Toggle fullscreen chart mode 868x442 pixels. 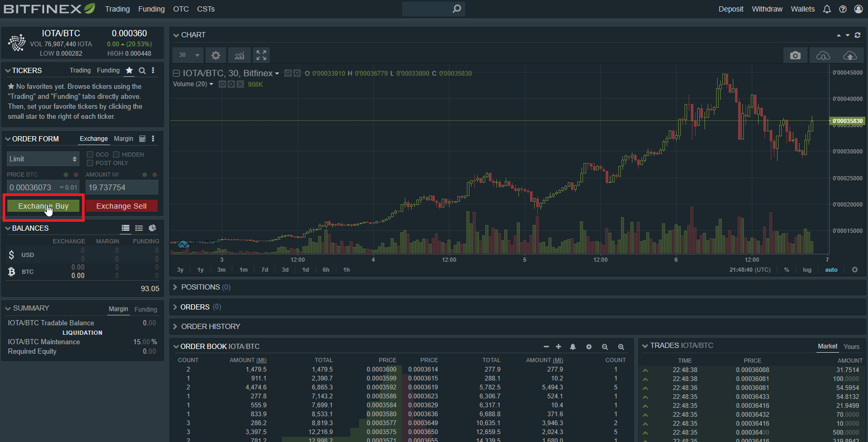tap(261, 55)
